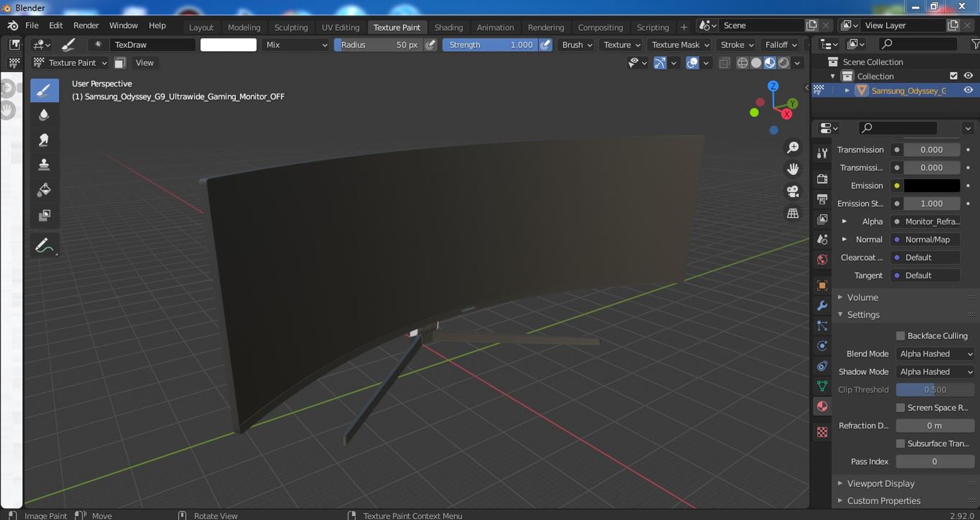Open the Window menu
This screenshot has height=520, width=980.
[123, 26]
